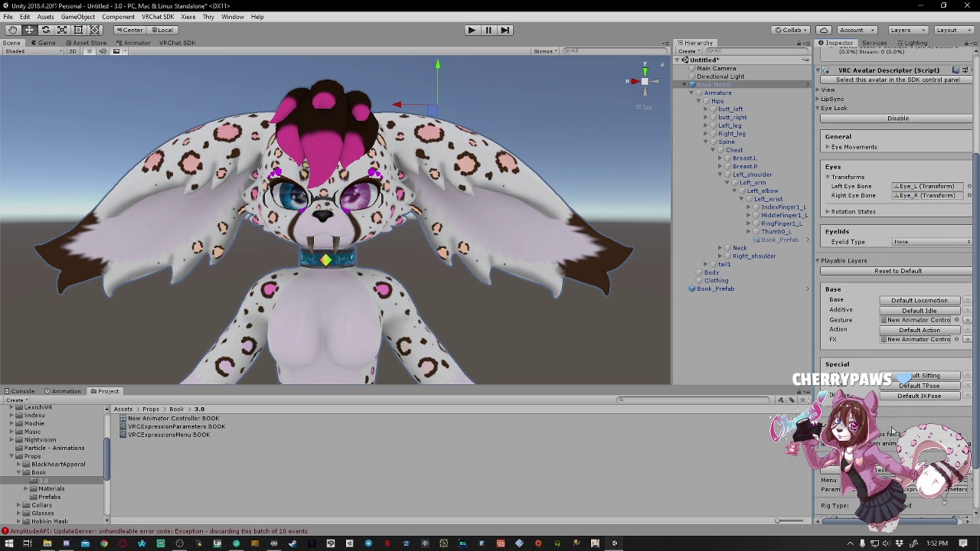Expand Rotation States foldout
Image resolution: width=980 pixels, height=551 pixels.
pos(828,211)
